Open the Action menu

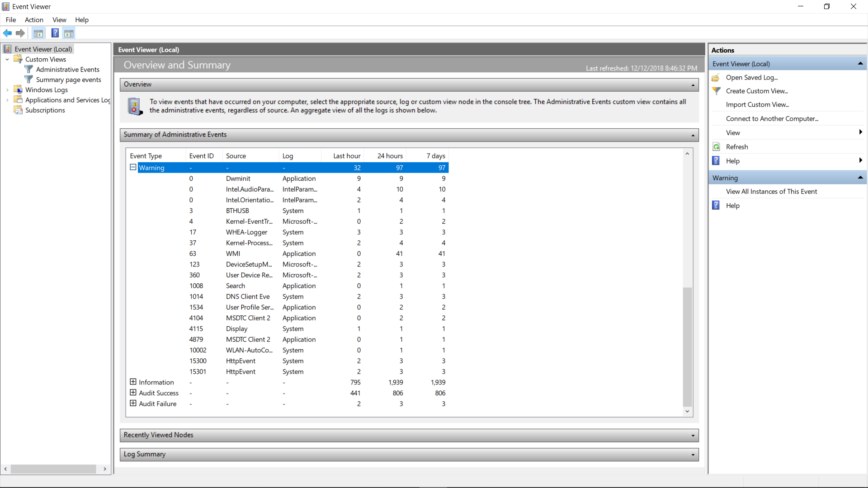pos(34,20)
